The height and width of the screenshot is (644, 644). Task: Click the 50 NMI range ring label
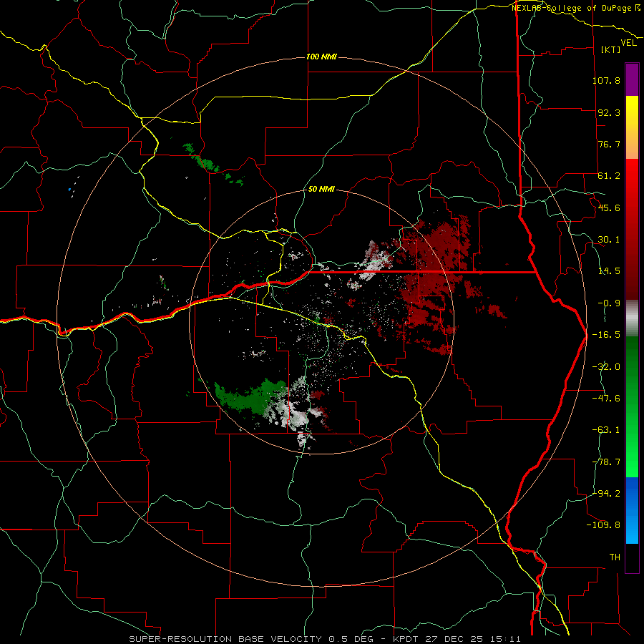point(321,190)
